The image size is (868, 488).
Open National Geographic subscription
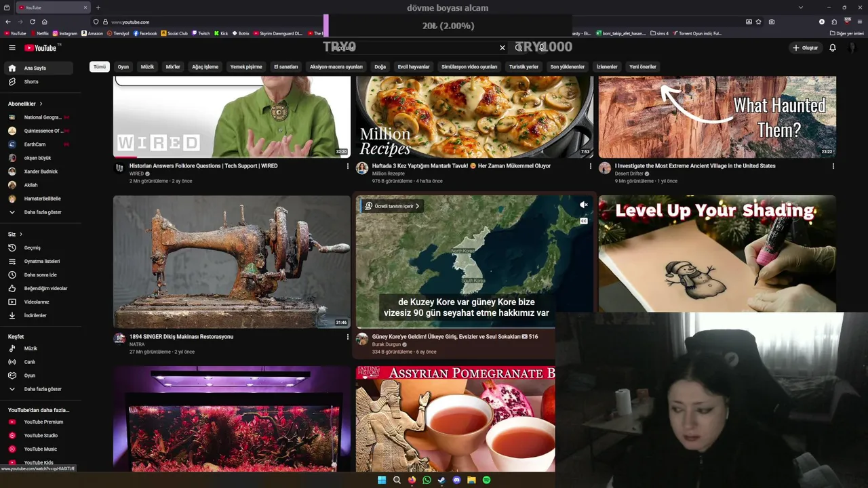39,117
